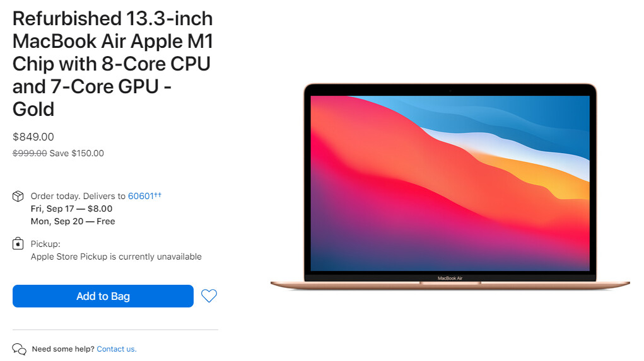Click the Need some help? text
This screenshot has width=644, height=361.
63,348
